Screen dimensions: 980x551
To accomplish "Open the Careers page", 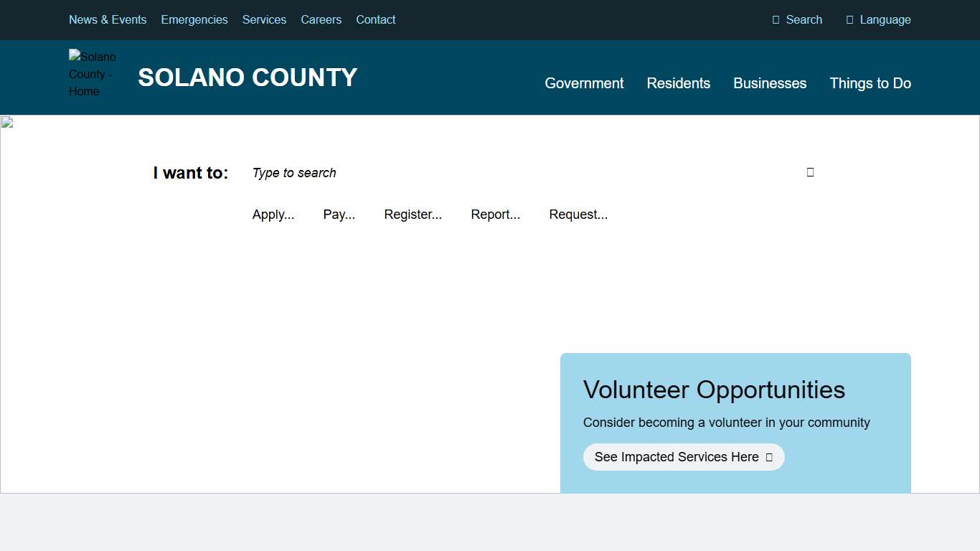I will [x=321, y=19].
